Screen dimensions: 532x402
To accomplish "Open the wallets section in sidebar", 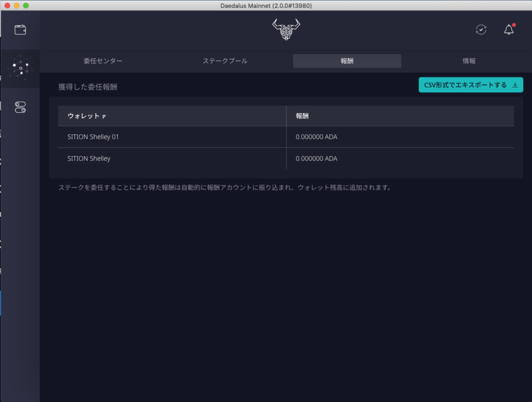I will point(20,30).
